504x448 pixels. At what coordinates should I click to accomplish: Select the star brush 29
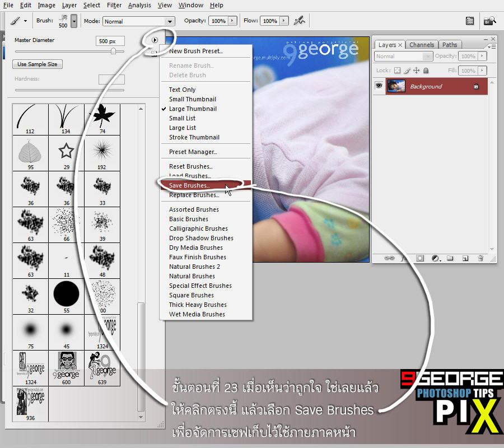[66, 153]
